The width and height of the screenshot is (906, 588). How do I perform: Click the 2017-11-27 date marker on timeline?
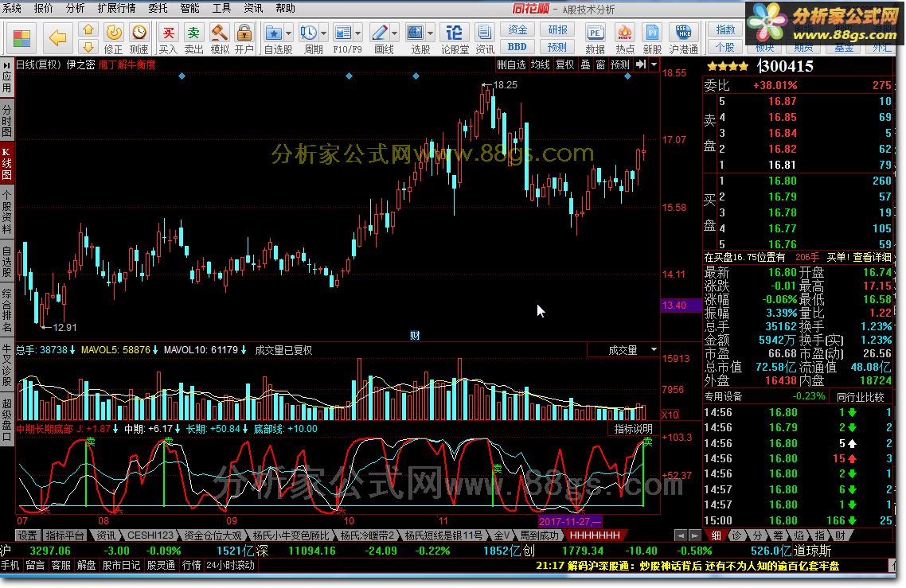[570, 522]
